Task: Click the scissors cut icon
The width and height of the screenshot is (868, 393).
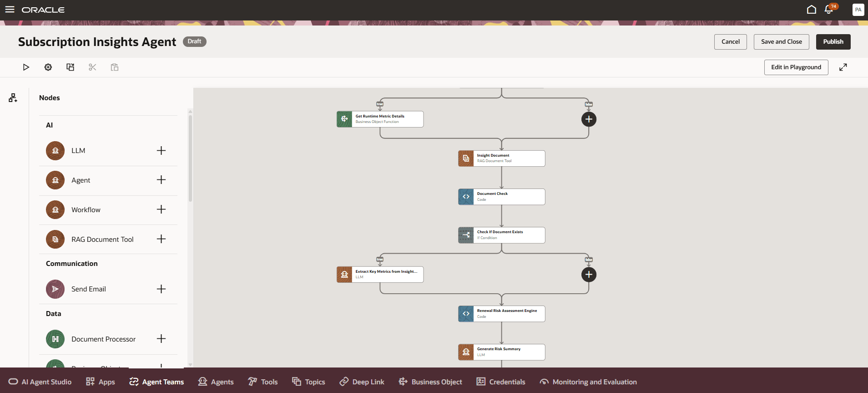Action: click(x=92, y=67)
